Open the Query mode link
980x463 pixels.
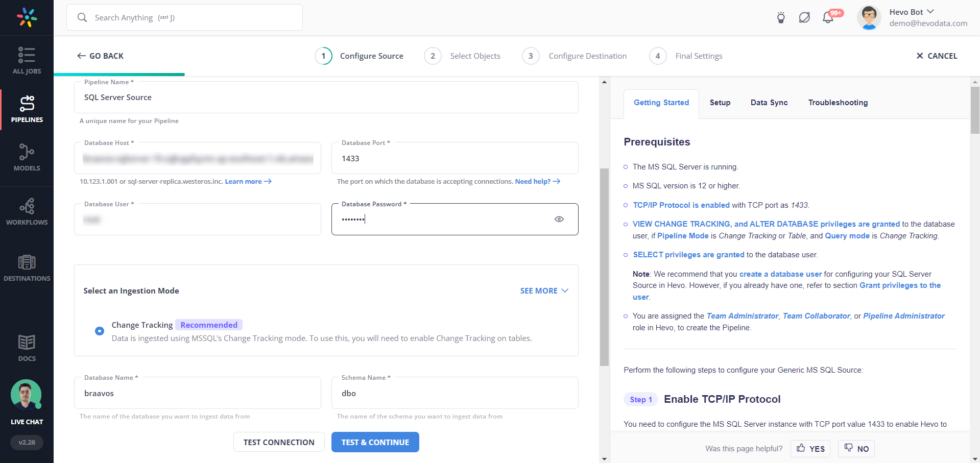(x=847, y=236)
